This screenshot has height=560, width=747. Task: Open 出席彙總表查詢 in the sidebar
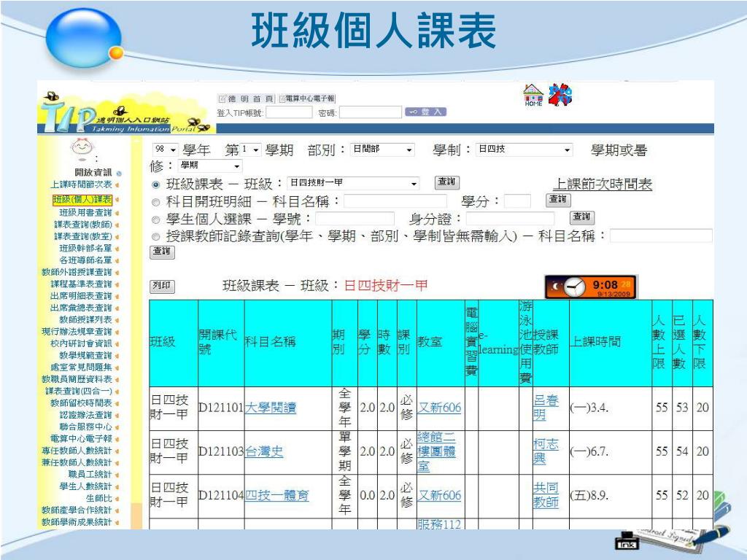(81, 308)
